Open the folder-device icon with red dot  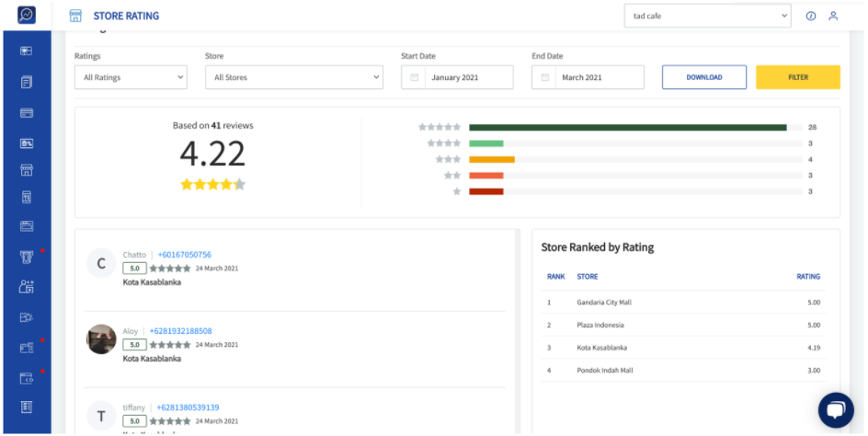pos(27,348)
